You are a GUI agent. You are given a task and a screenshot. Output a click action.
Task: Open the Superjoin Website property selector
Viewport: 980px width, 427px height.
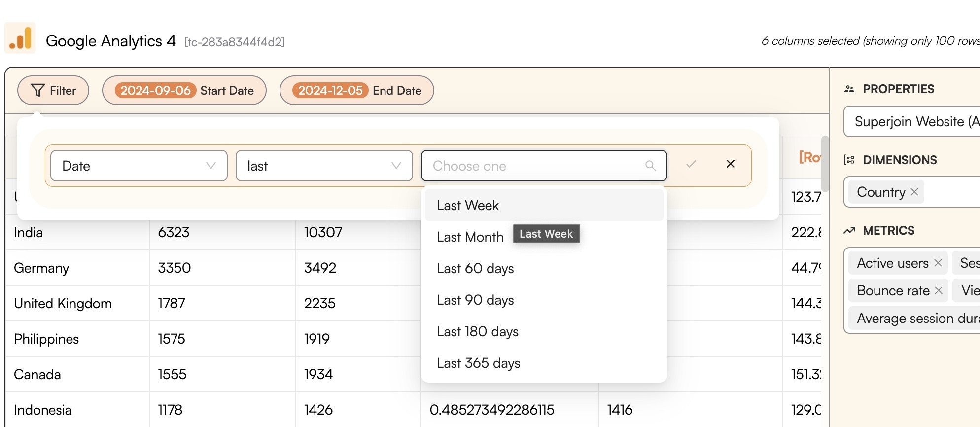(912, 121)
